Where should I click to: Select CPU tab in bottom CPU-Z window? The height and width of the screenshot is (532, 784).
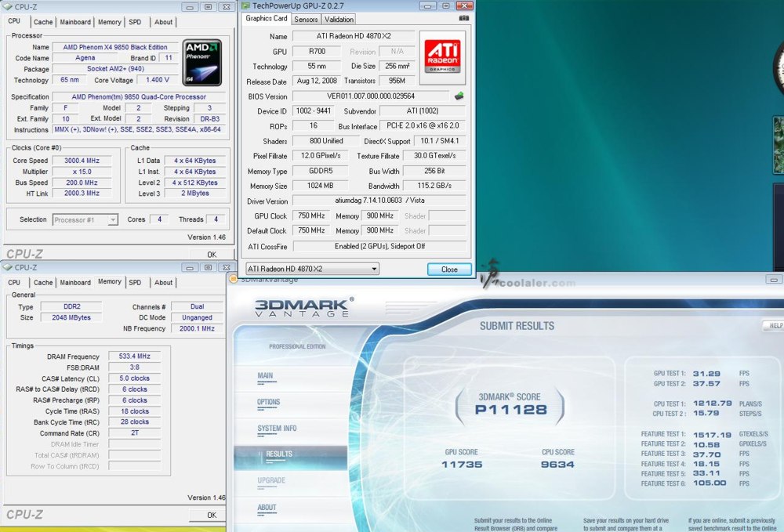point(14,282)
